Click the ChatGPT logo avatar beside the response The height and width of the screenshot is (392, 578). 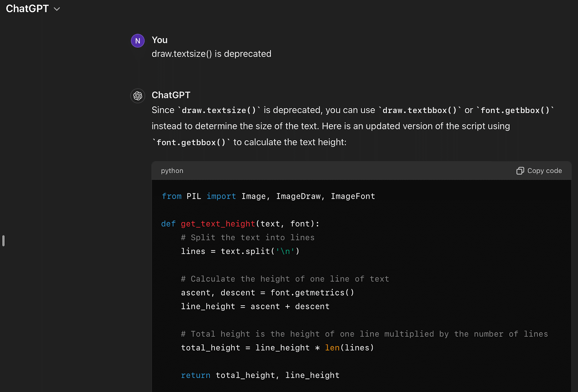[x=138, y=96]
